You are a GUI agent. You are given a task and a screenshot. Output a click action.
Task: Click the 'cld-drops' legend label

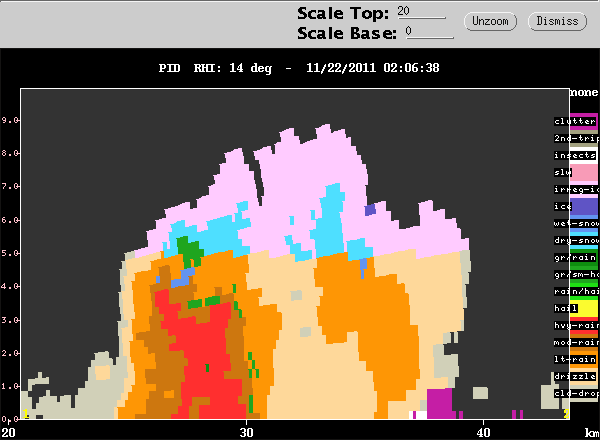[576, 393]
